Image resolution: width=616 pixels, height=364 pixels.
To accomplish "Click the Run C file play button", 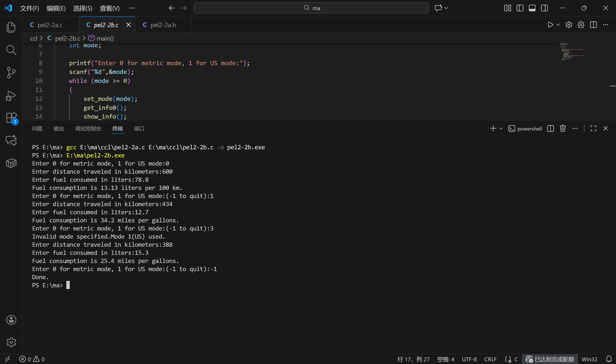I will tap(550, 25).
